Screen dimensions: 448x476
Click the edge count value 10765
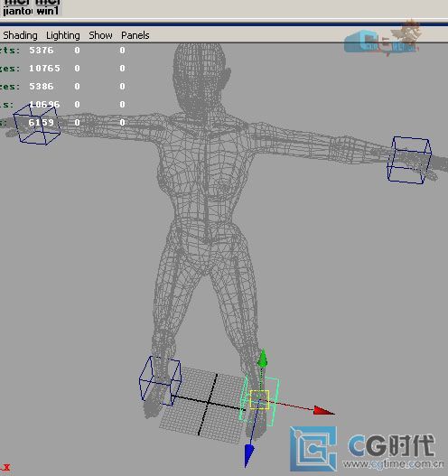[x=44, y=69]
